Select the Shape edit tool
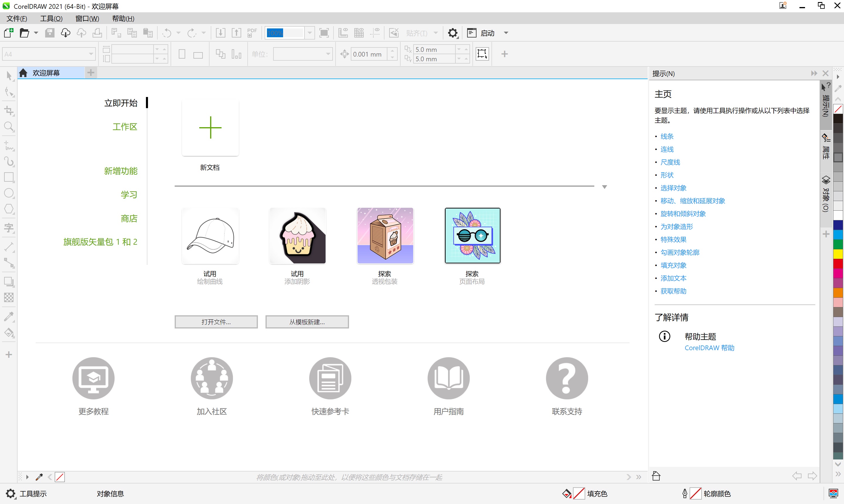 [x=9, y=92]
